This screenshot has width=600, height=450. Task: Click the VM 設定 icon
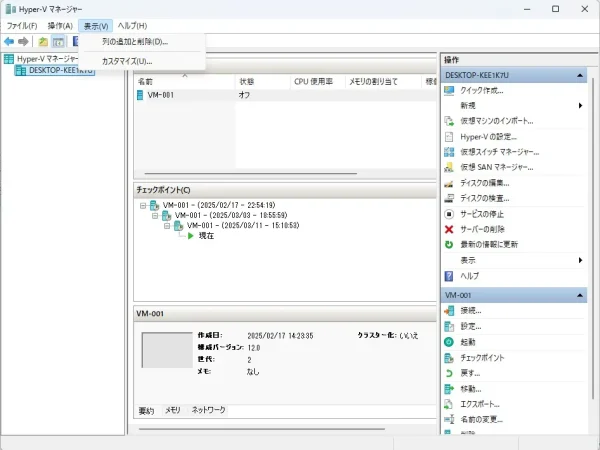pyautogui.click(x=449, y=326)
